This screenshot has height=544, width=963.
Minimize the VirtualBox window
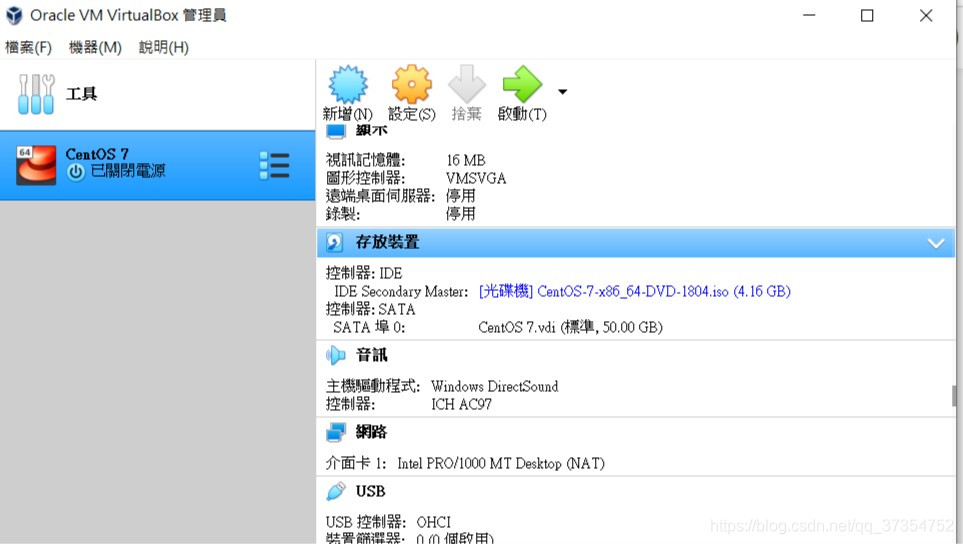809,15
